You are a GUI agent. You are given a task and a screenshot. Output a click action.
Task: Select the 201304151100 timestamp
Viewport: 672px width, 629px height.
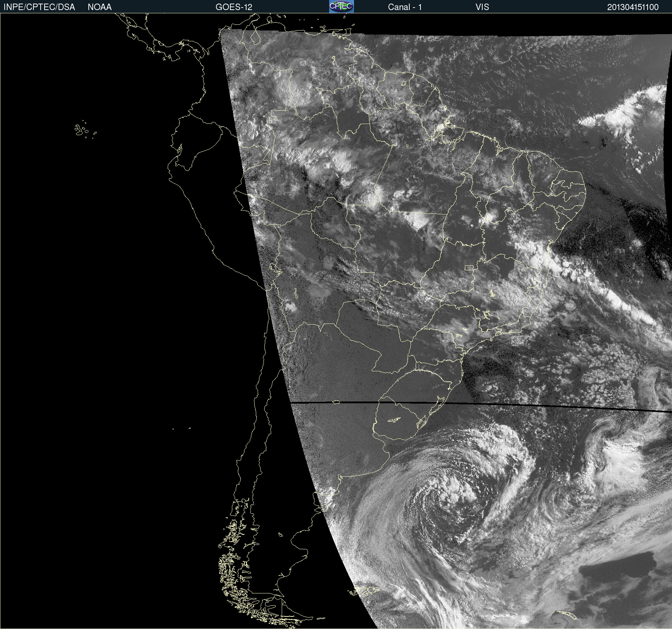point(633,7)
